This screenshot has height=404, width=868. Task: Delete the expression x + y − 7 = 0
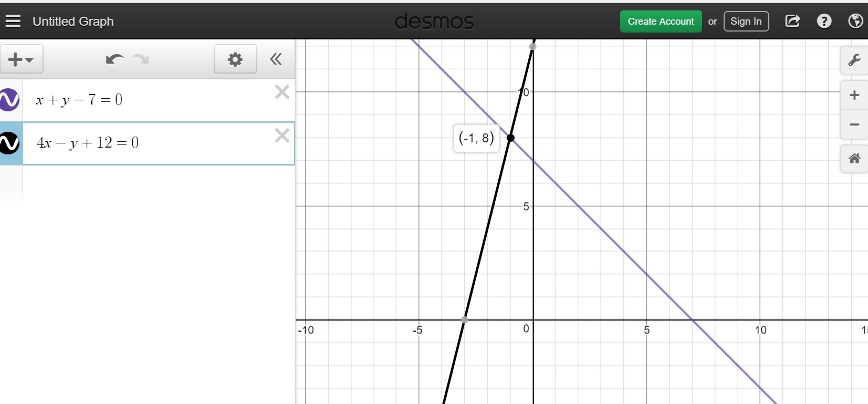(282, 92)
